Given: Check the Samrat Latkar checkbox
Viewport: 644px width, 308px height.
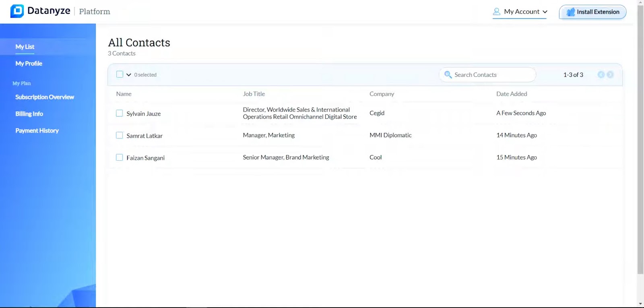Looking at the screenshot, I should point(120,135).
